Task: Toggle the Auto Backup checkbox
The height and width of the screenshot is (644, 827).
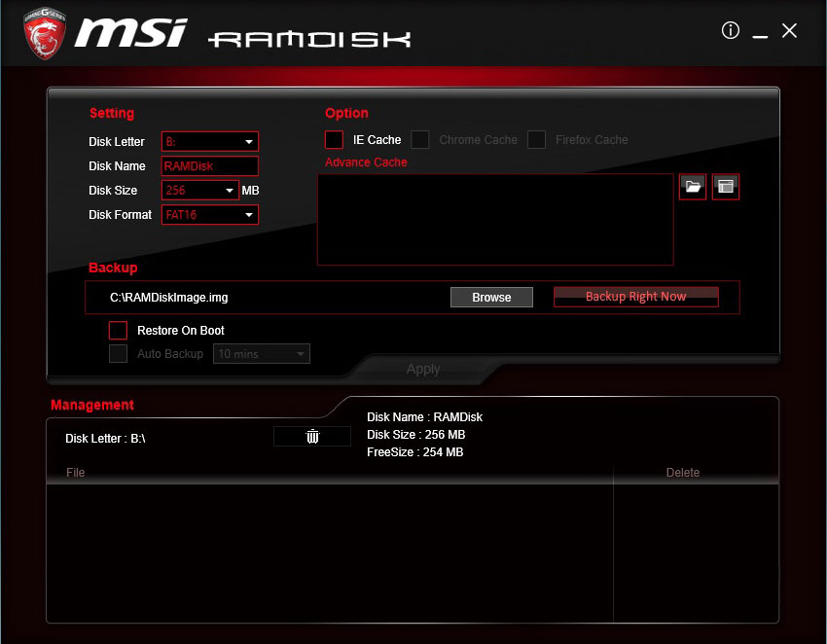Action: pos(118,353)
